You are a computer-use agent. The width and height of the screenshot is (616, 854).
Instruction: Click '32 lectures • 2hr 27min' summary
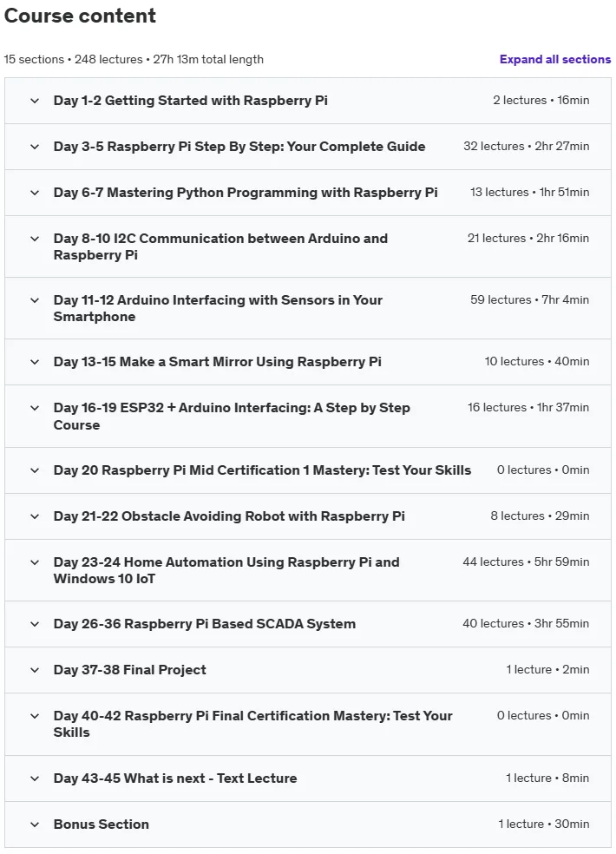pyautogui.click(x=526, y=147)
